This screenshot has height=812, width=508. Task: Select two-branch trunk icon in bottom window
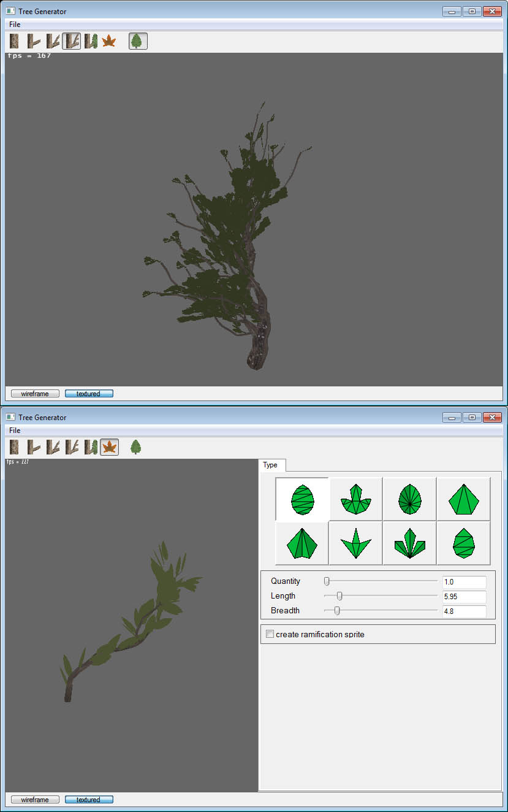point(53,447)
